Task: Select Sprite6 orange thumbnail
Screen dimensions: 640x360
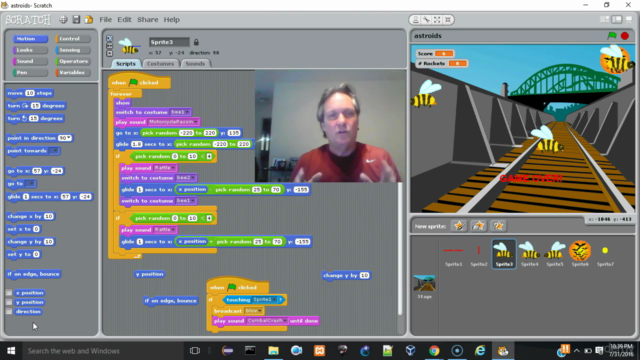Action: pyautogui.click(x=580, y=254)
